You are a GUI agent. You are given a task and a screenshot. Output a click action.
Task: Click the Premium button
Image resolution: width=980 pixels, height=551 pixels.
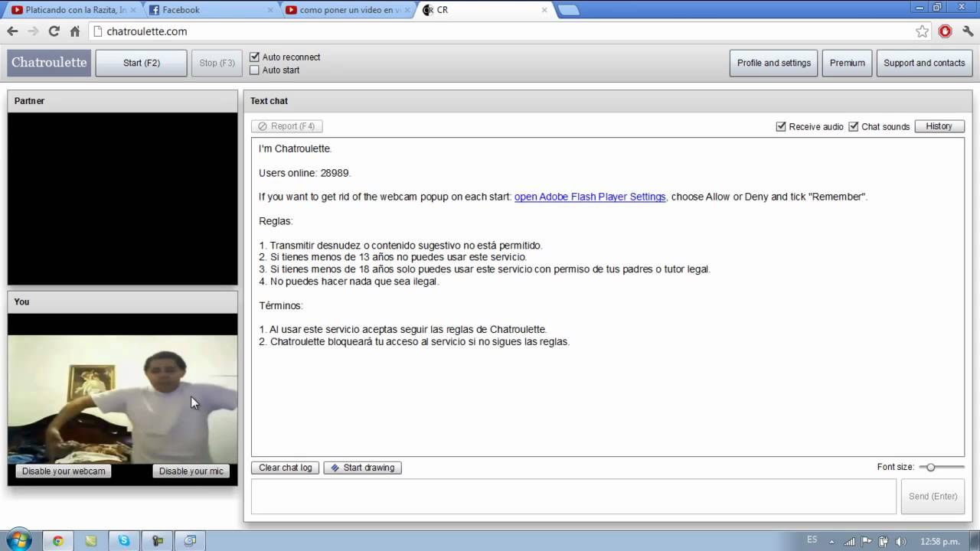(x=848, y=63)
